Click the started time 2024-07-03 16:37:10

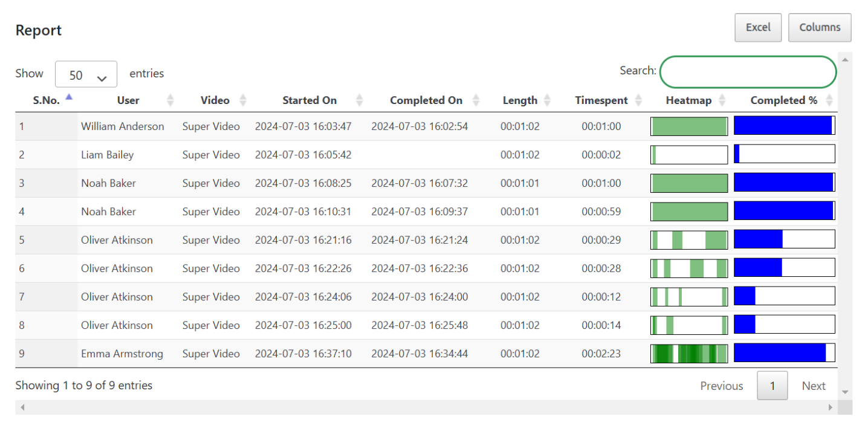(x=303, y=354)
